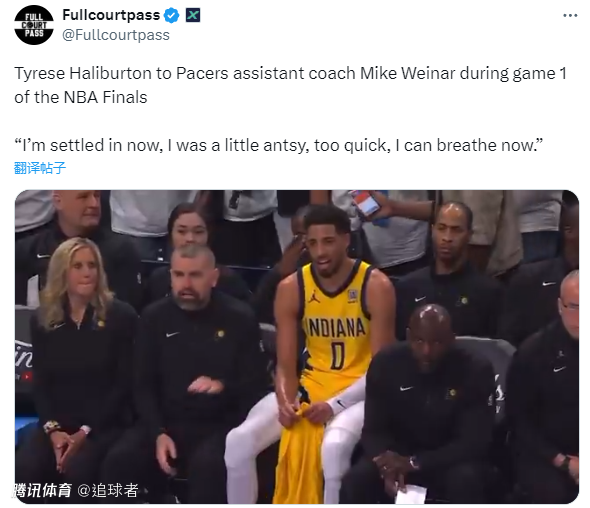Open the three-dot more options menu

pos(570,15)
